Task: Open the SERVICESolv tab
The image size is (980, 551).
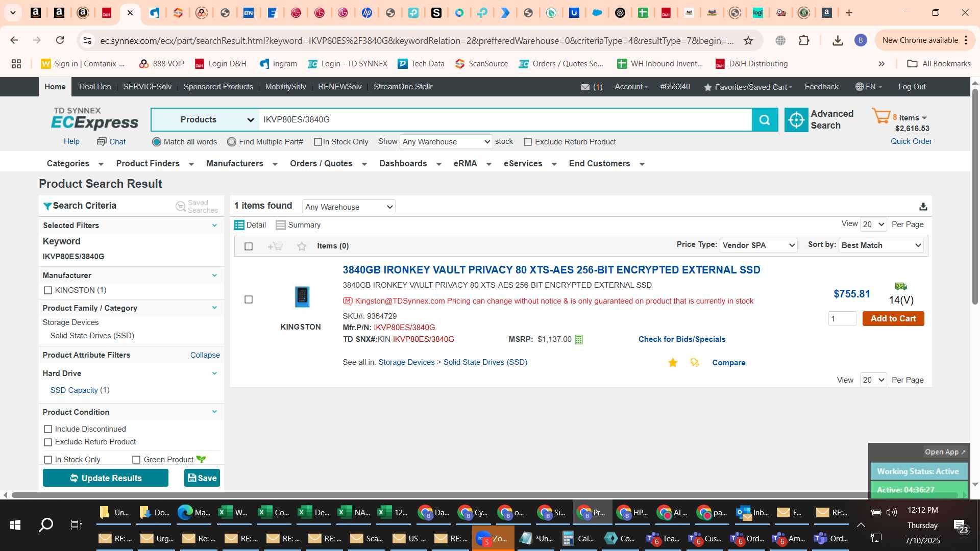Action: (x=147, y=87)
